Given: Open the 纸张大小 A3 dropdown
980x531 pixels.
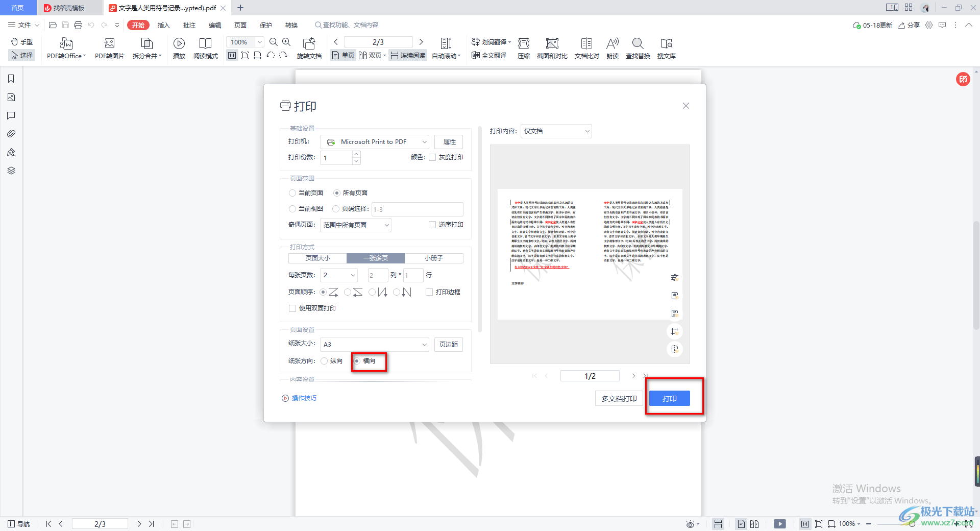Looking at the screenshot, I should (374, 345).
